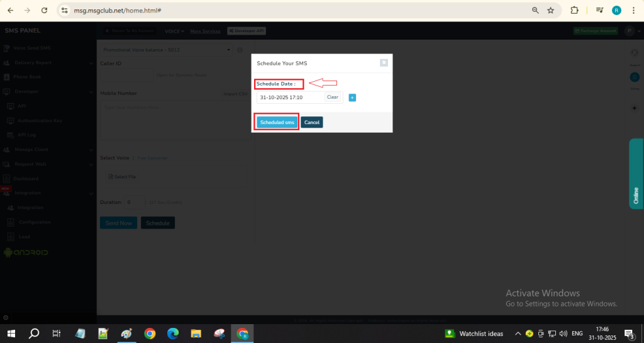Clear the schedule date field
644x343 pixels.
(333, 98)
